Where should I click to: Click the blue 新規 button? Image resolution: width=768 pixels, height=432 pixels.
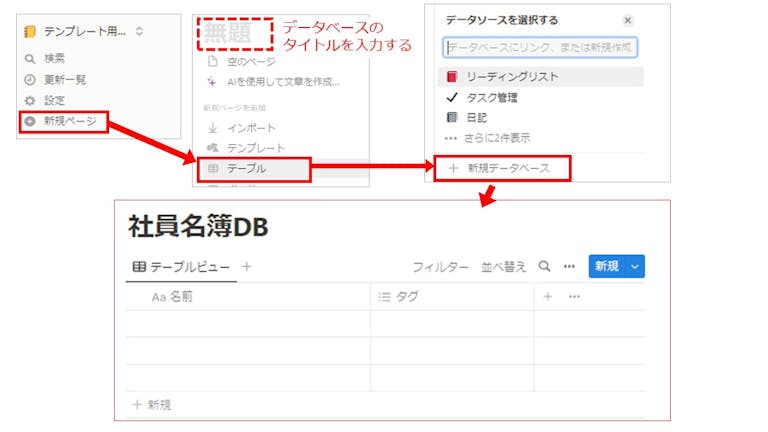[x=607, y=266]
